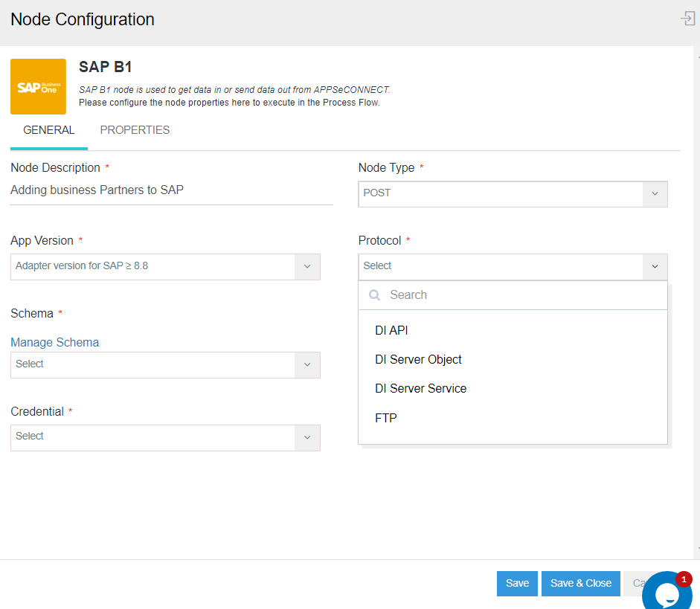This screenshot has height=609, width=700.
Task: Choose FTP protocol option
Action: (386, 418)
